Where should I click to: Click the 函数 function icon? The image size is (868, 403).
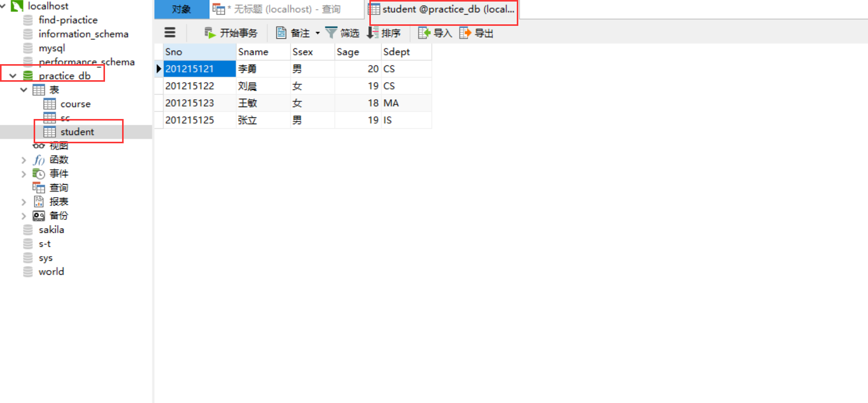coord(39,160)
